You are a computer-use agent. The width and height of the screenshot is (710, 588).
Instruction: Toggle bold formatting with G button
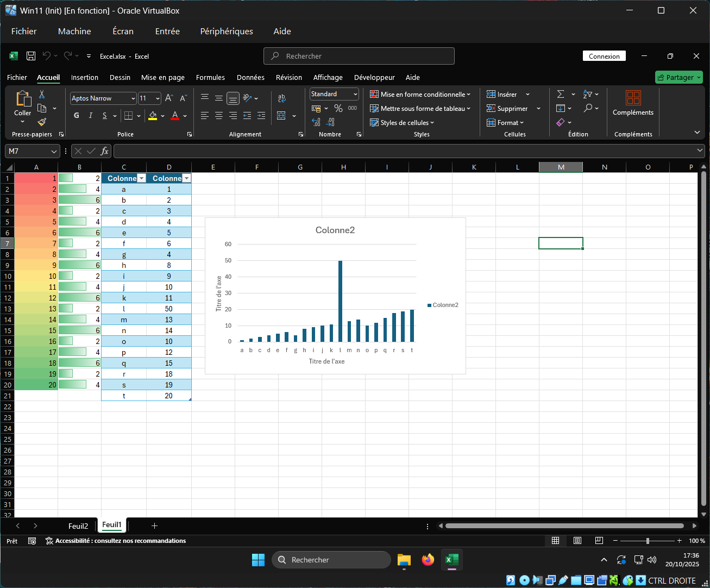77,115
